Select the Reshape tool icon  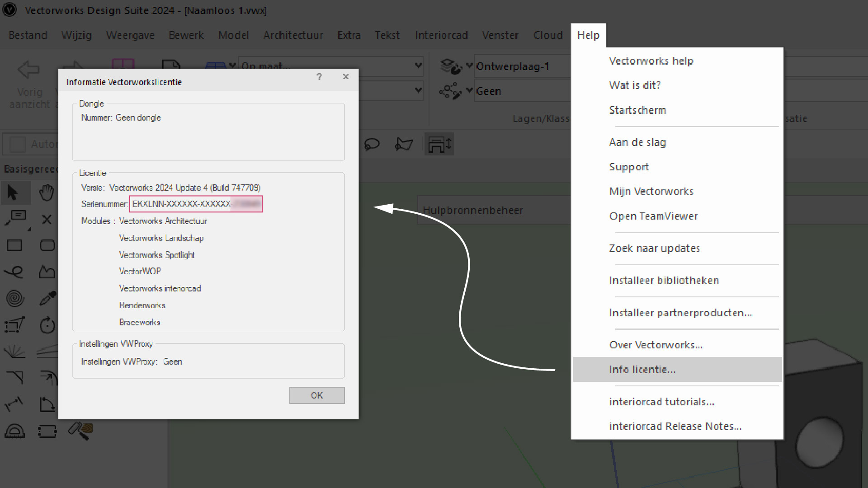pyautogui.click(x=14, y=325)
